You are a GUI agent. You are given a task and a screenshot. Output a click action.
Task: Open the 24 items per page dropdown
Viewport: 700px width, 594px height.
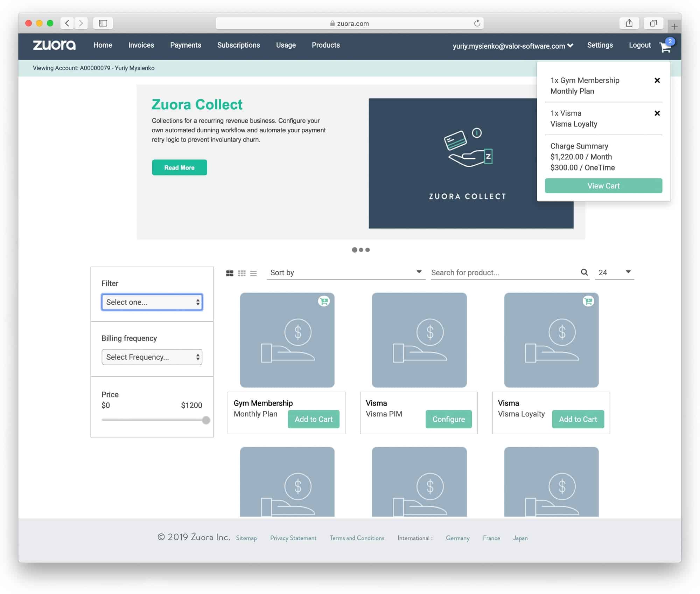[x=615, y=272]
